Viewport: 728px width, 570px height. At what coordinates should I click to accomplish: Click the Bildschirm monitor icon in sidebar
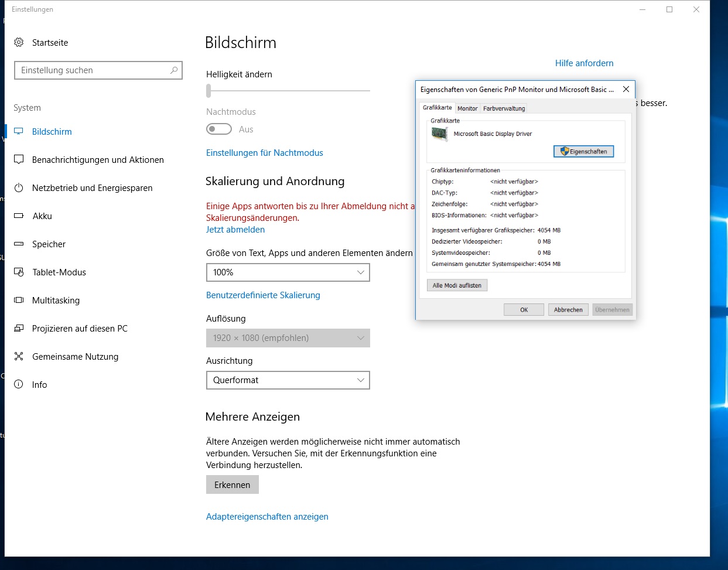click(19, 132)
